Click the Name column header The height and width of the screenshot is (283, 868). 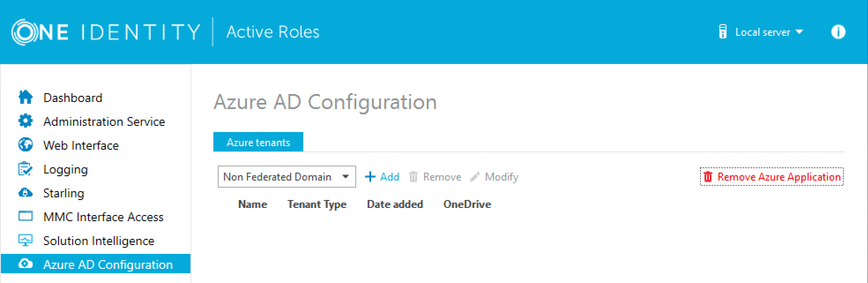tap(253, 204)
